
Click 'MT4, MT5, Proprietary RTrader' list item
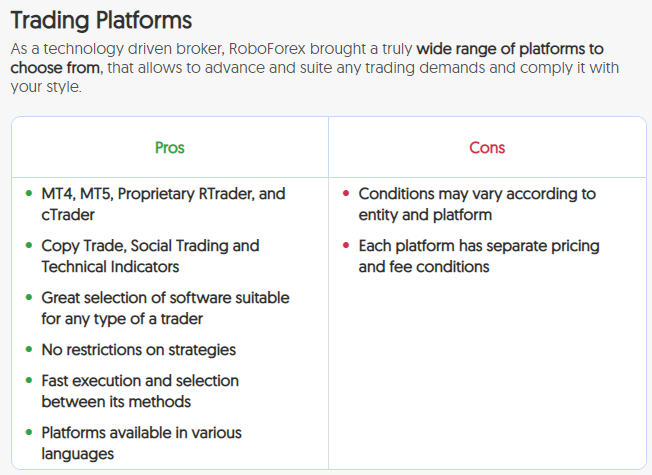click(163, 204)
